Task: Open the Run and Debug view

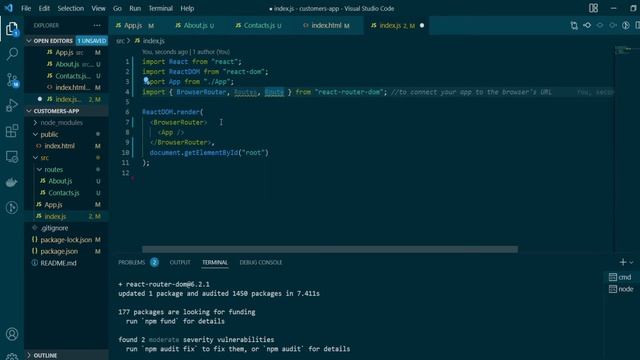Action: 12,105
